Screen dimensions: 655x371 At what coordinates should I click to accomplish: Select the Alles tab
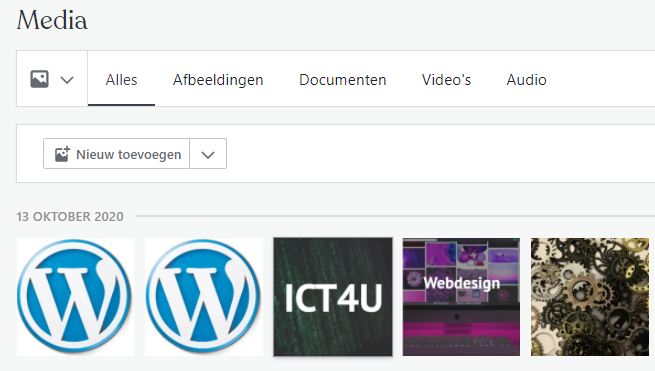[121, 79]
